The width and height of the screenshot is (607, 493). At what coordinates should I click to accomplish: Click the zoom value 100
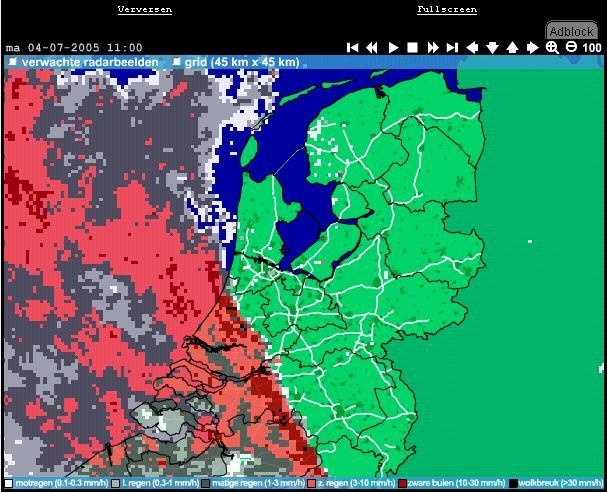click(x=592, y=48)
